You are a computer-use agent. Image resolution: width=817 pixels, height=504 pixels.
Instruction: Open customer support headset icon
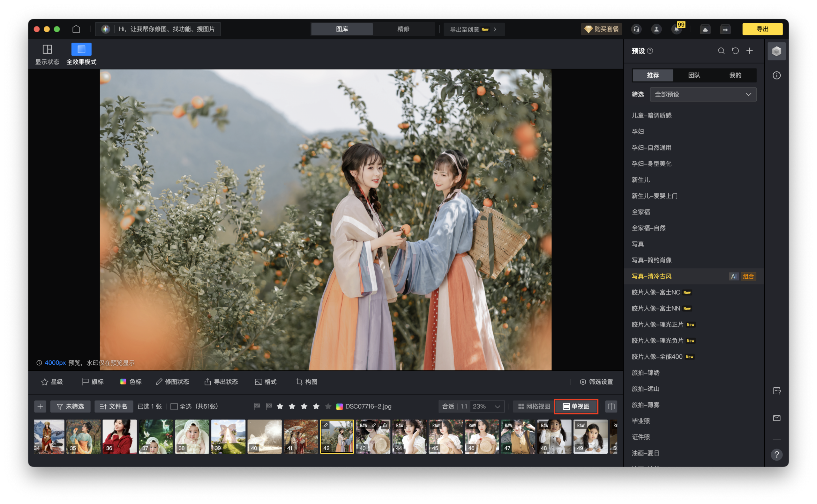pyautogui.click(x=636, y=29)
